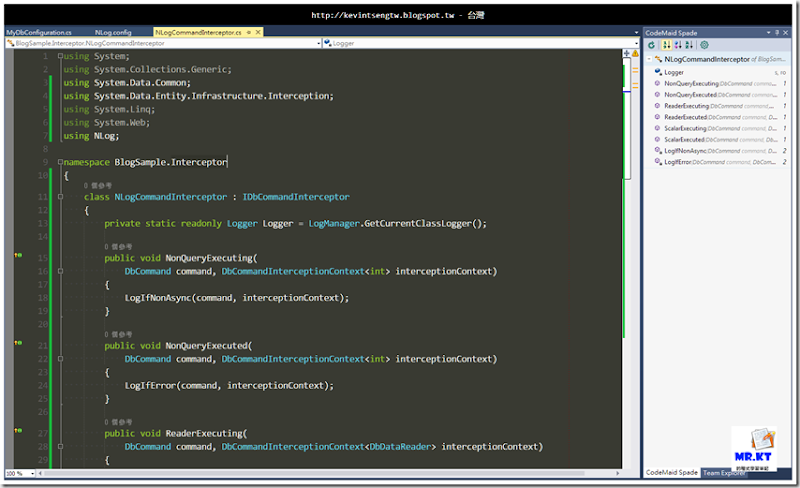Close the CodeMaid Spade panel
This screenshot has width=800, height=488.
pyautogui.click(x=786, y=33)
